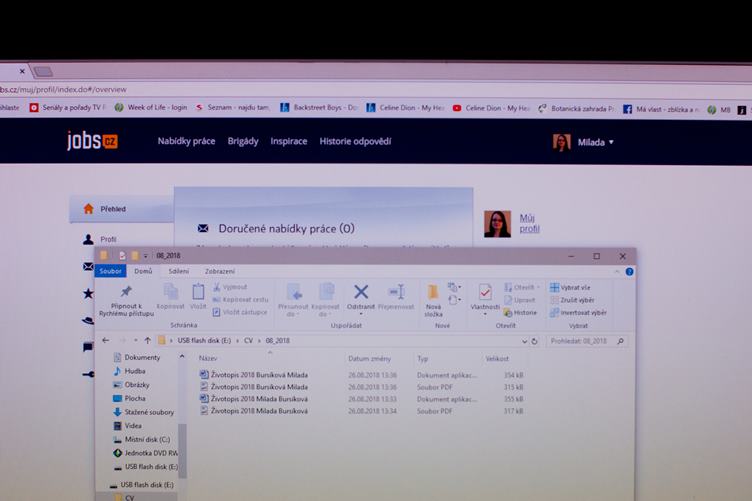Viewport: 752px width, 501px height.
Task: Click CV in the breadcrumb path
Action: 248,340
